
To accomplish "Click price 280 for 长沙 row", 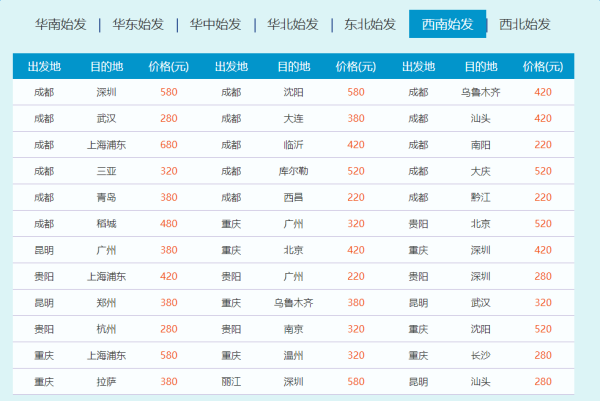I will (x=543, y=356).
